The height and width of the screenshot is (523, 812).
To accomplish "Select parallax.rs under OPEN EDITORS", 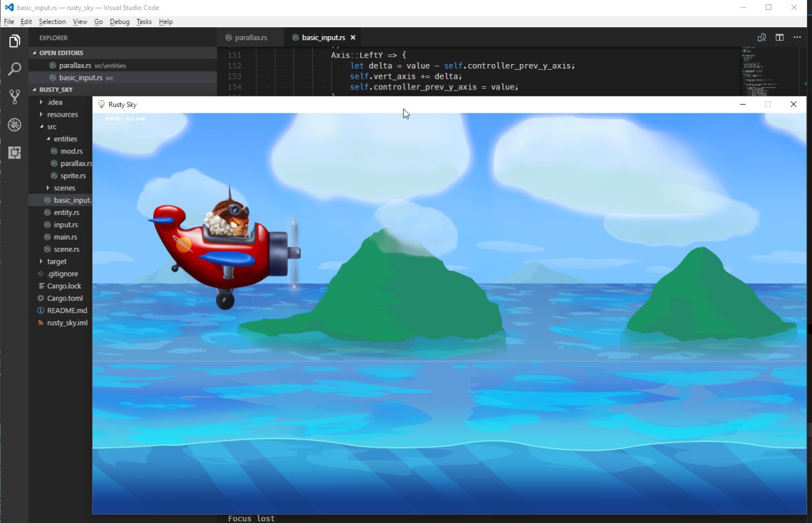I will pyautogui.click(x=122, y=65).
